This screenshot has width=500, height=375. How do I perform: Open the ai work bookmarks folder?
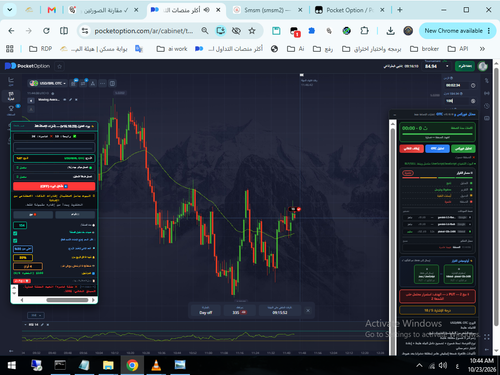(172, 49)
